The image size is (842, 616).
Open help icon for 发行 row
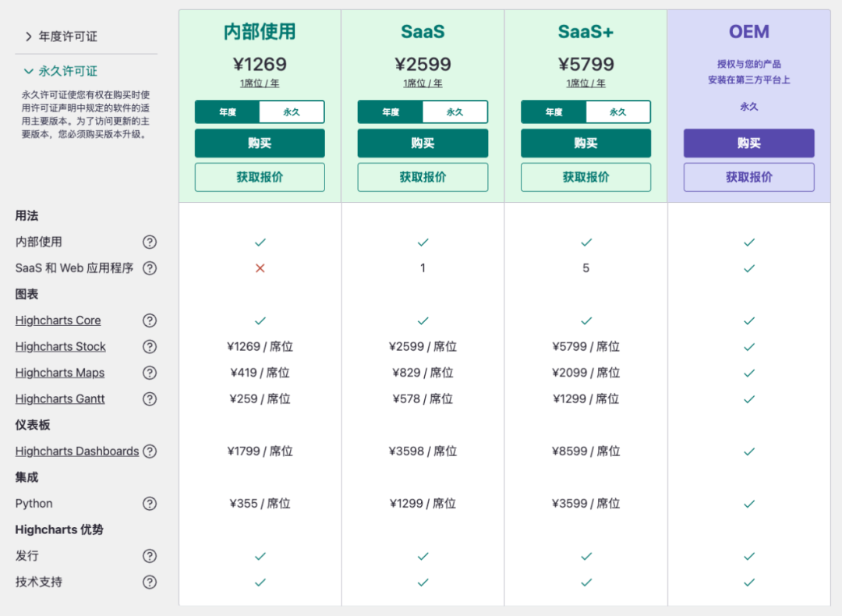click(x=150, y=556)
